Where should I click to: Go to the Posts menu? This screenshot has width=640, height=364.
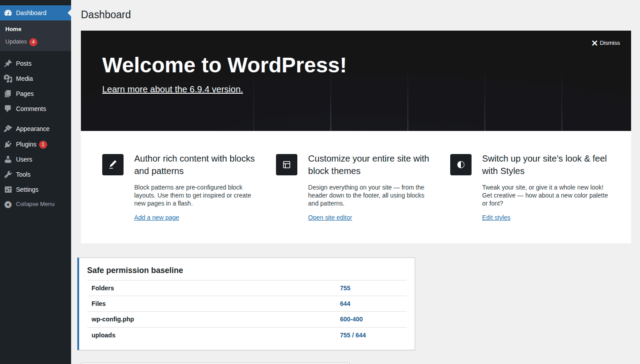(36, 63)
